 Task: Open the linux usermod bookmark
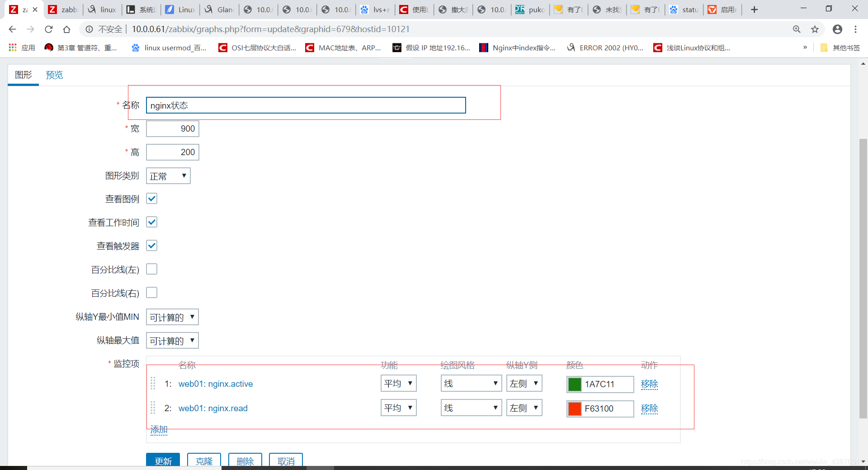169,47
